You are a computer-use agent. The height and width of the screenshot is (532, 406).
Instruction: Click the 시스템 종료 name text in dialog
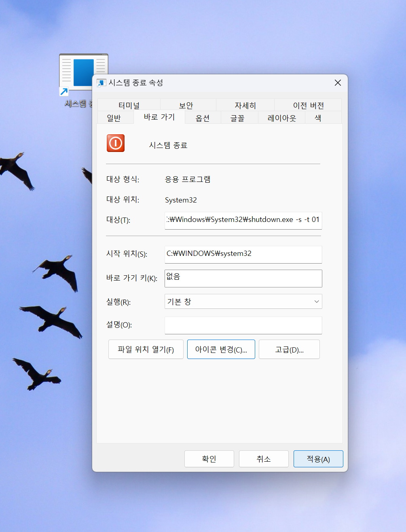tap(168, 145)
